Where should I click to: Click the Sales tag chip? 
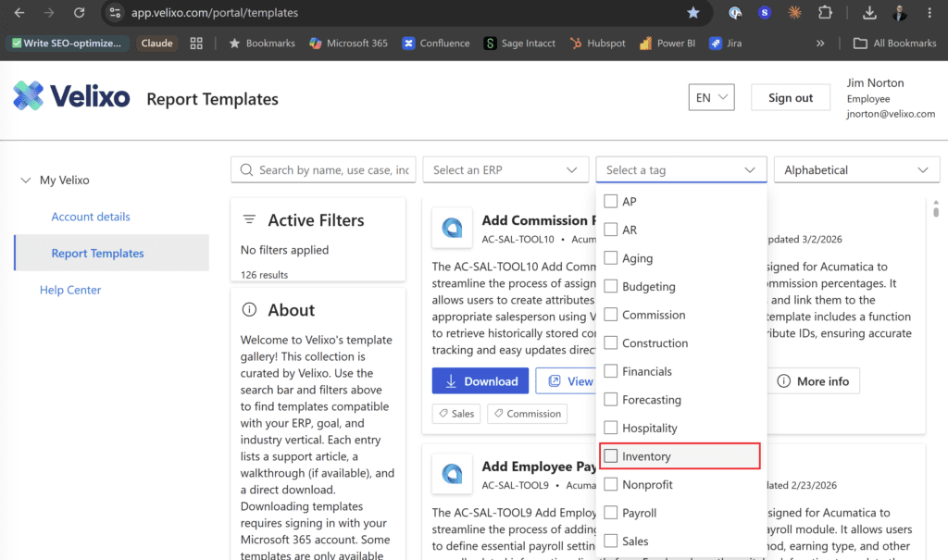[456, 414]
